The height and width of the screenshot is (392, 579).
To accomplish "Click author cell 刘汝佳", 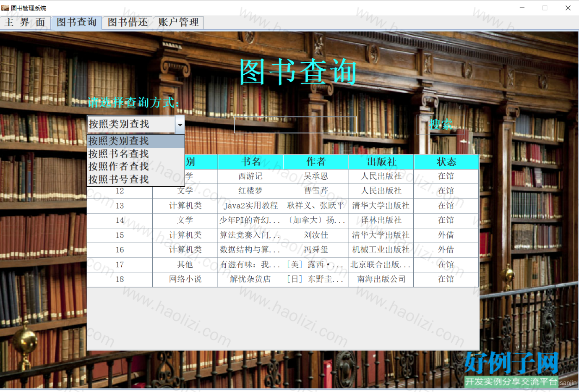I will (x=316, y=235).
